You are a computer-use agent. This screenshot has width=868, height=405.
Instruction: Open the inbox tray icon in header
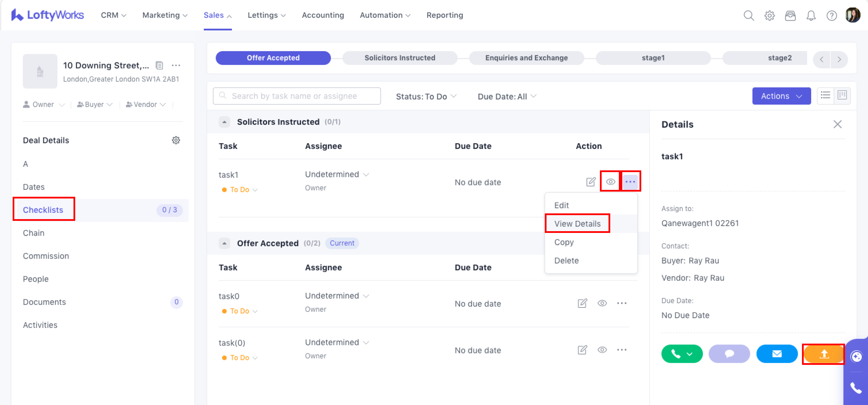coord(790,15)
